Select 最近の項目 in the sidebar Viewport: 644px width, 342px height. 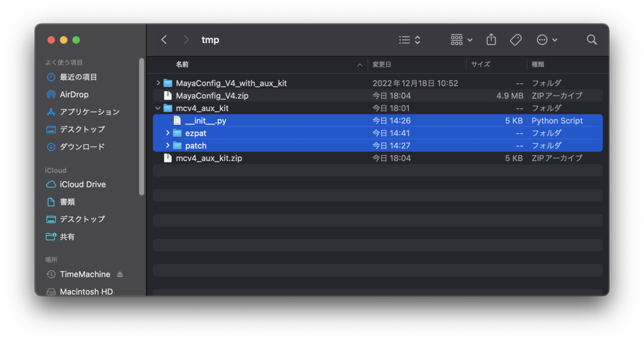(78, 77)
